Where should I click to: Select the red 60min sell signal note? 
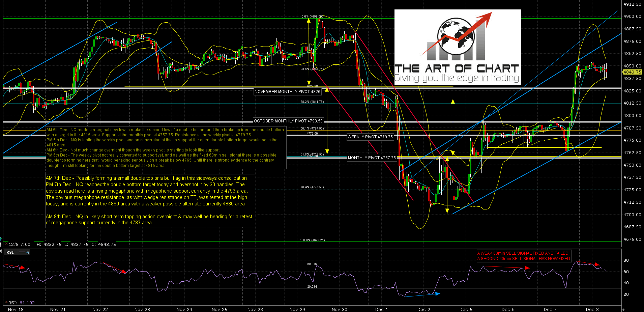coord(523,256)
